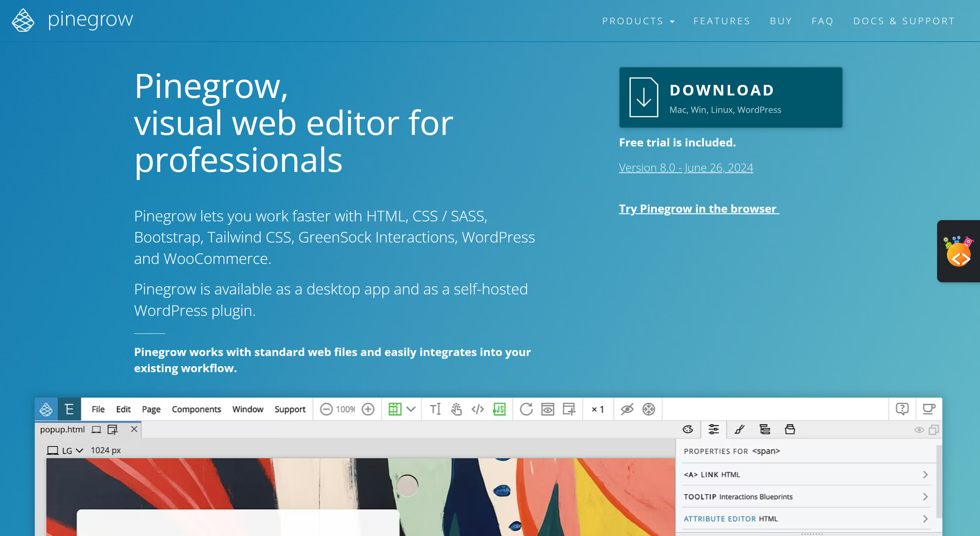The width and height of the screenshot is (980, 536).
Task: Click Try Pinegrow in the browser
Action: click(x=699, y=209)
